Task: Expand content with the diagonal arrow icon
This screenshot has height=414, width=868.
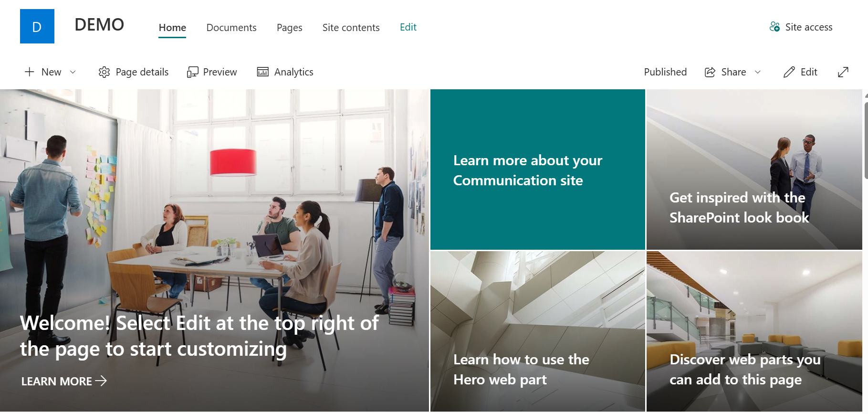Action: pyautogui.click(x=843, y=72)
